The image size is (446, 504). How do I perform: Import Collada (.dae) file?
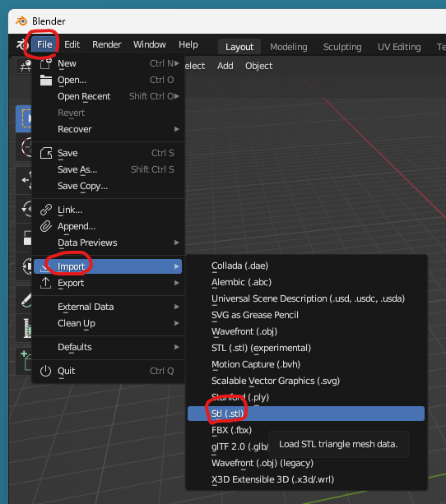[306, 266]
